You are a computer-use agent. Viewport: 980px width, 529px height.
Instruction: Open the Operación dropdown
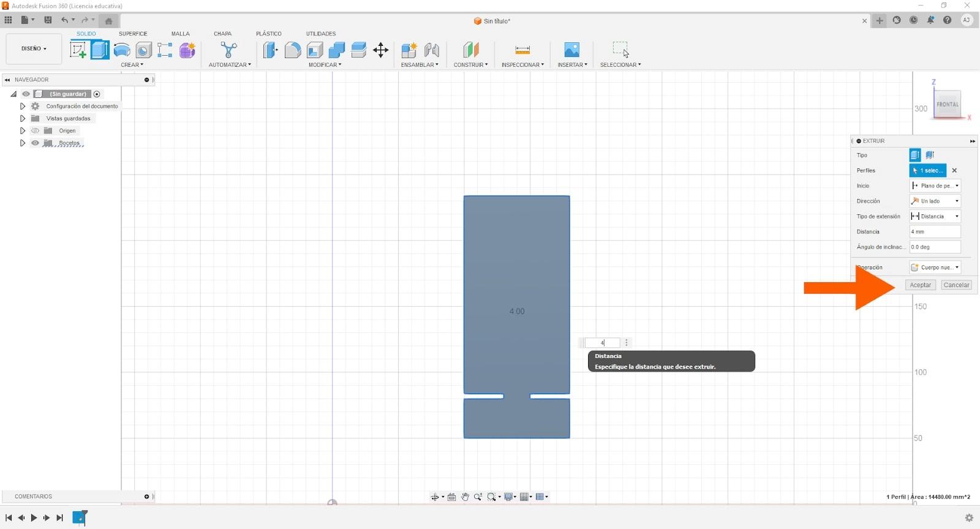click(x=935, y=268)
